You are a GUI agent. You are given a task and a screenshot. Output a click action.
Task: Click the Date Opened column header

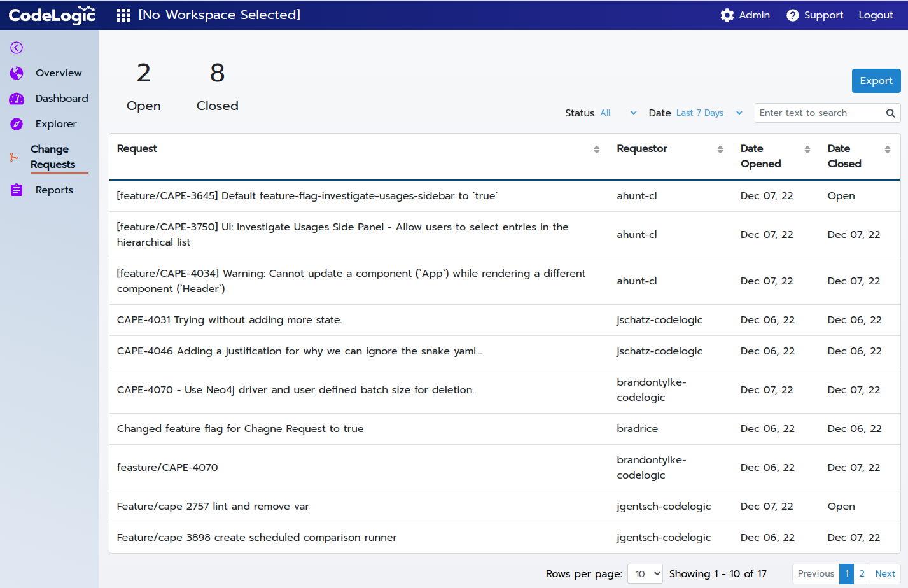(760, 157)
